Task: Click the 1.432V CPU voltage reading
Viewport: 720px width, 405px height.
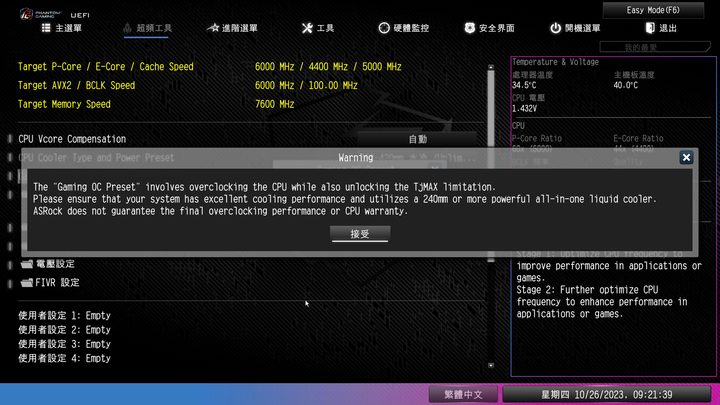Action: pos(524,109)
